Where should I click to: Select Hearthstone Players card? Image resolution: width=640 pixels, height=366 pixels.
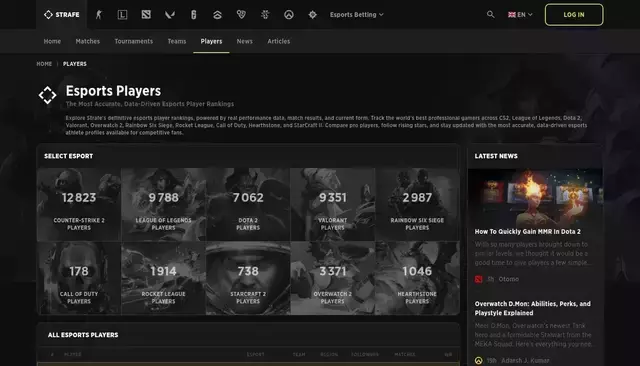417,278
